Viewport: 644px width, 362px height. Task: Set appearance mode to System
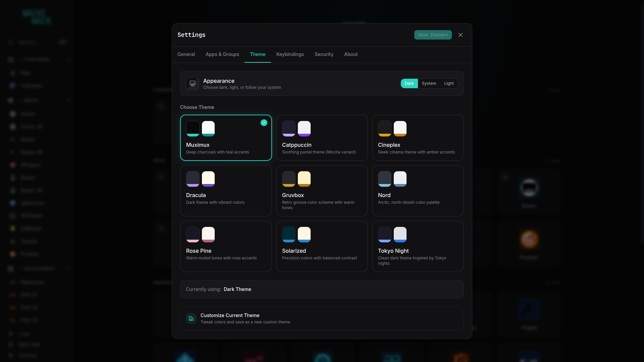click(x=429, y=83)
